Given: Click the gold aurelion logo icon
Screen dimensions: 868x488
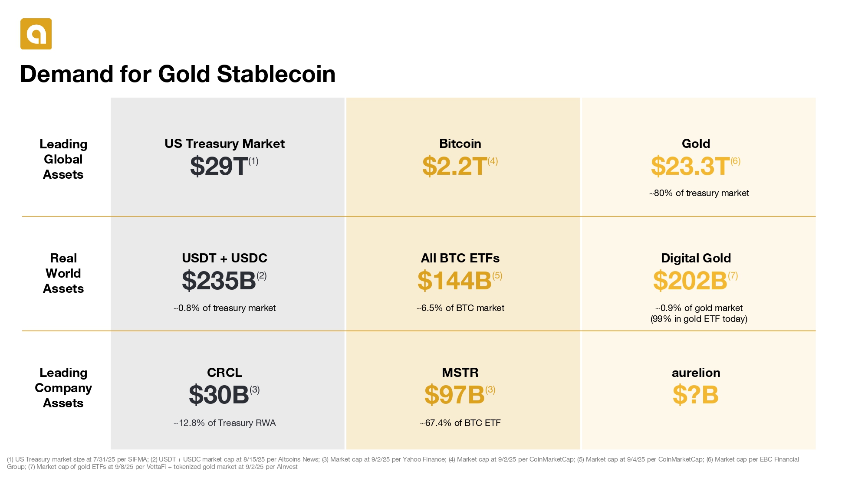Looking at the screenshot, I should 36,34.
